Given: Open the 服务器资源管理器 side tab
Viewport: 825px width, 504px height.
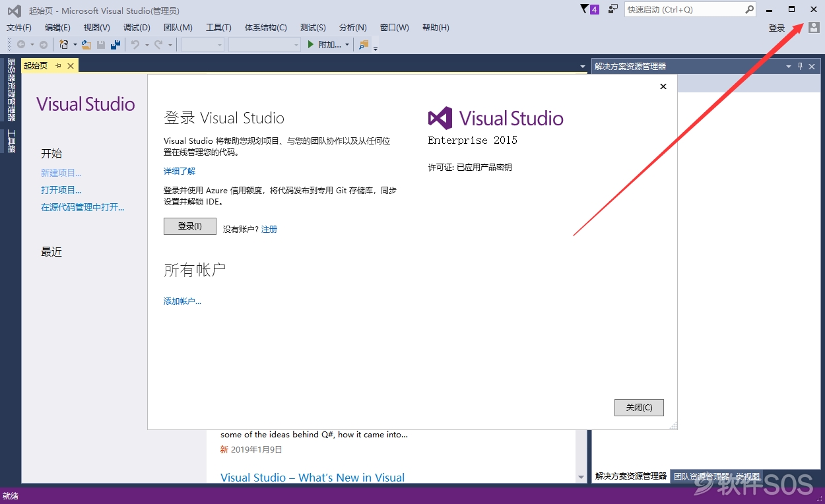Looking at the screenshot, I should coord(11,90).
